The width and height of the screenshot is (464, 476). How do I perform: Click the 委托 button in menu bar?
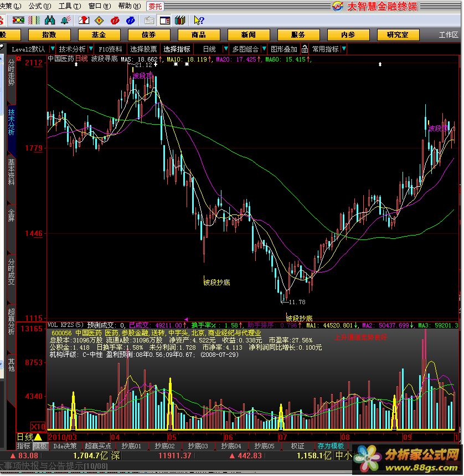[x=155, y=6]
